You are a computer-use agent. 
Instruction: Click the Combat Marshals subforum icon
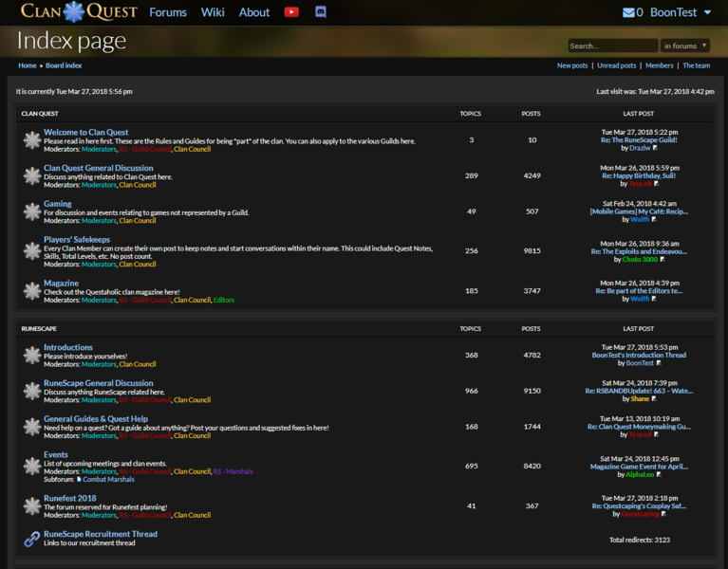click(x=79, y=479)
